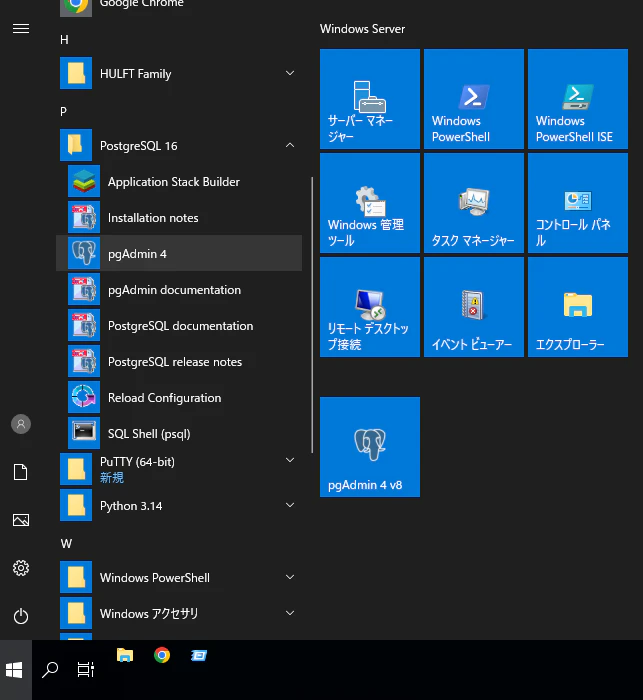The height and width of the screenshot is (700, 643).
Task: Open pgAdmin documentation icon
Action: point(84,290)
